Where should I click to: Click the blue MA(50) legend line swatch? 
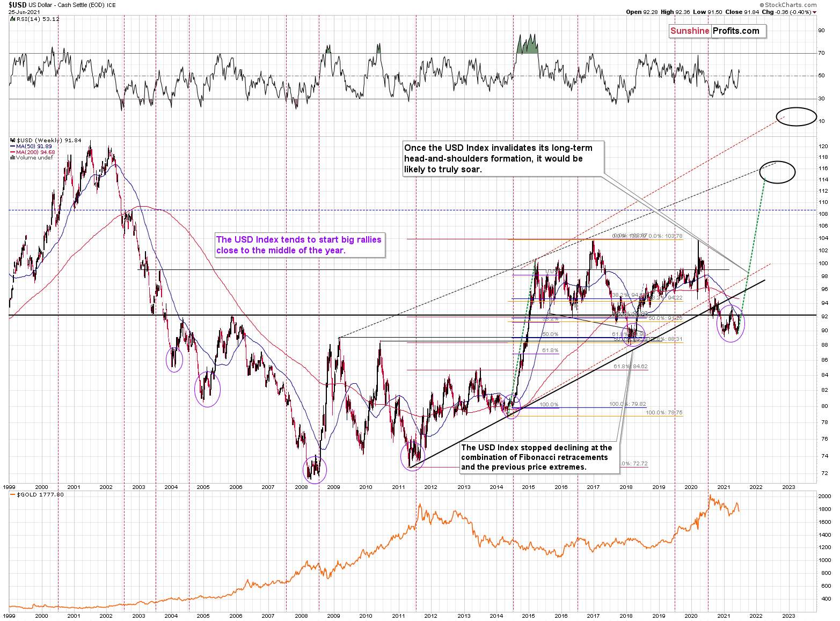tap(13, 147)
